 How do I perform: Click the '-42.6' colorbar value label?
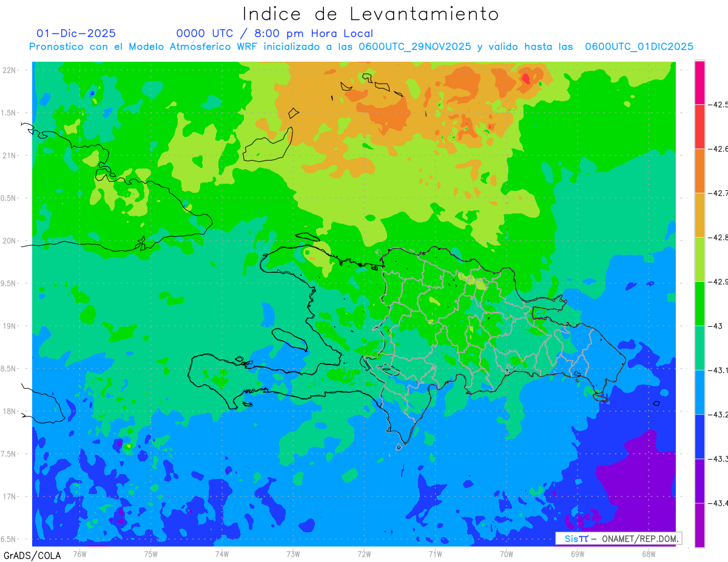click(718, 149)
